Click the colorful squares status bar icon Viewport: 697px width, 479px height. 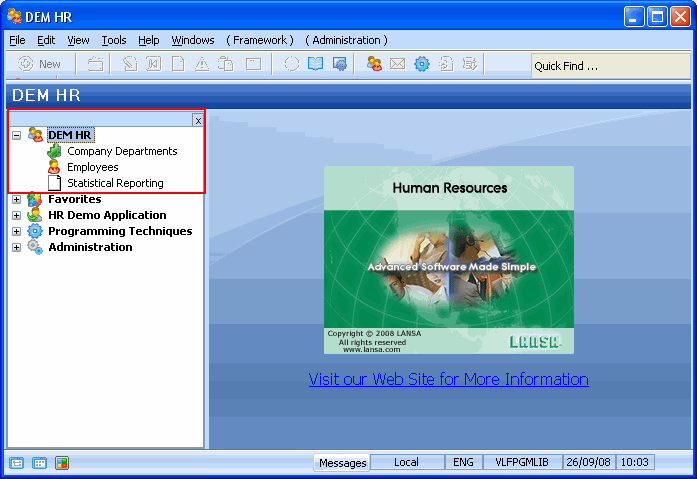[62, 463]
